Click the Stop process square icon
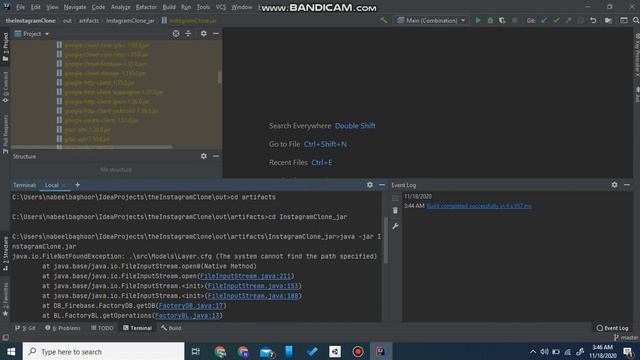 (515, 20)
